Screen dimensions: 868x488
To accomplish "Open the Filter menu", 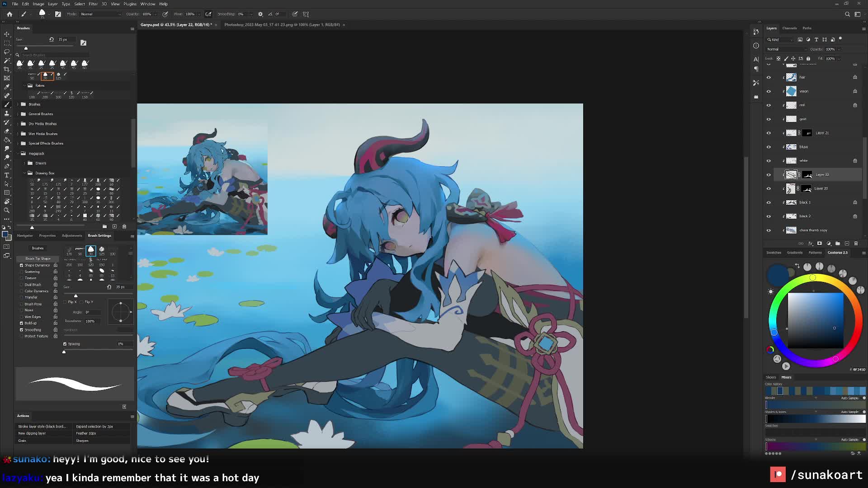I will point(93,4).
